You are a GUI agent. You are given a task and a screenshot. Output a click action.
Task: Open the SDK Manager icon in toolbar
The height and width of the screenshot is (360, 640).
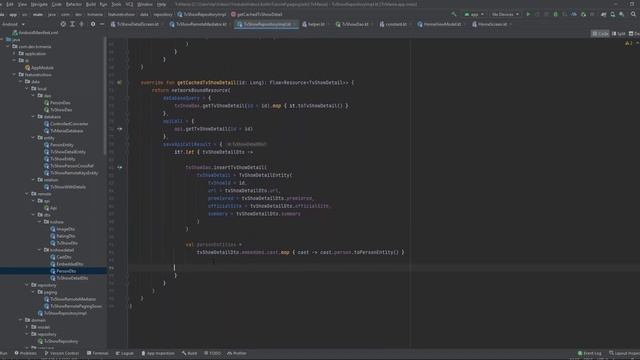(x=622, y=14)
